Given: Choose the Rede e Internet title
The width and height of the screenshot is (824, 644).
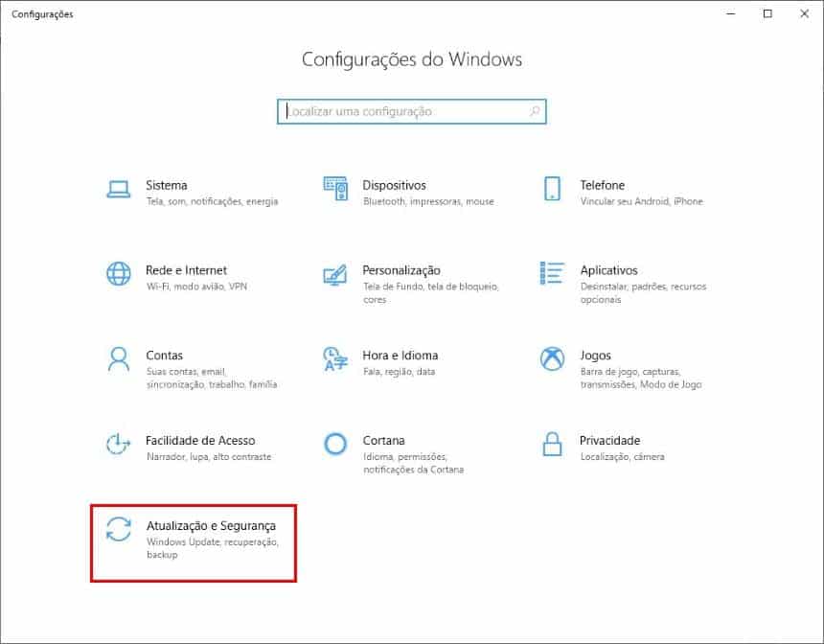Looking at the screenshot, I should [x=186, y=270].
